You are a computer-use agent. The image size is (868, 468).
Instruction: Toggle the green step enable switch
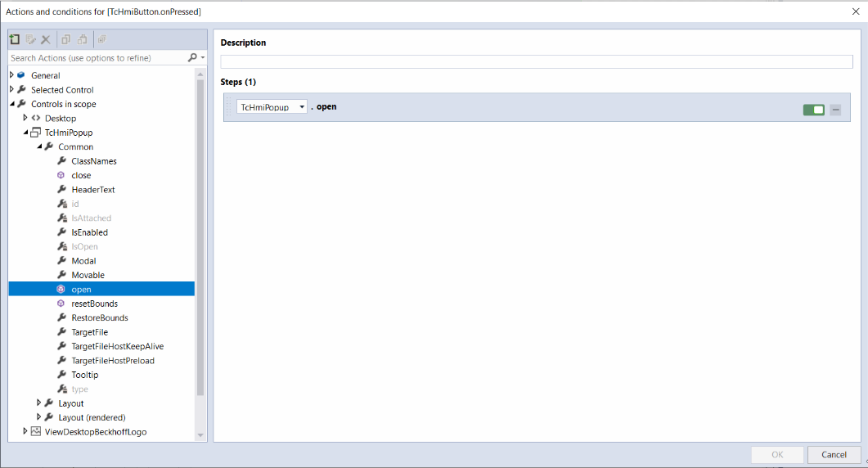(x=814, y=110)
